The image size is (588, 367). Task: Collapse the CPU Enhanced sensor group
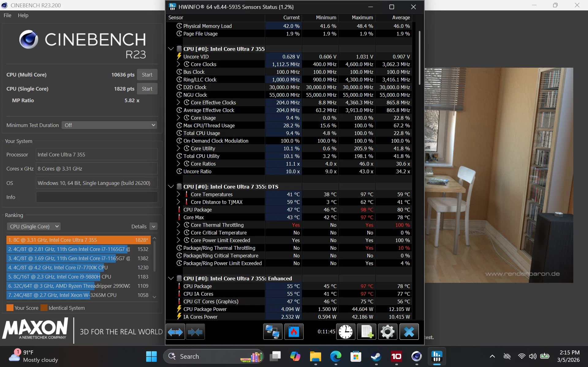(x=171, y=279)
